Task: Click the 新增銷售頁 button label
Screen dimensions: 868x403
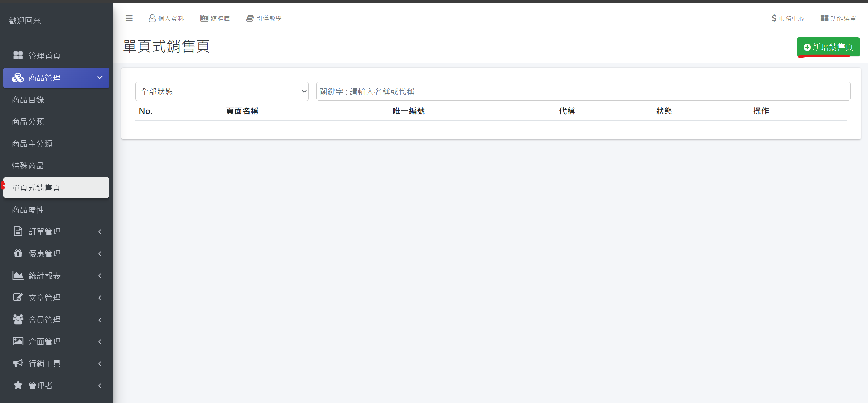Action: click(833, 47)
